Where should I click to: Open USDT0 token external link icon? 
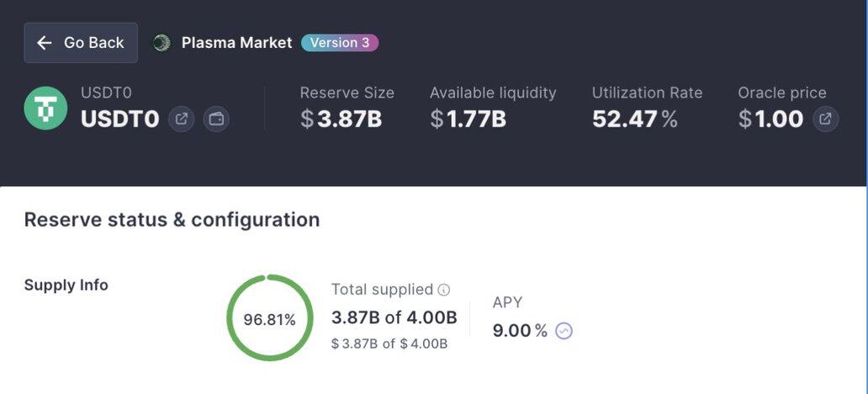182,119
